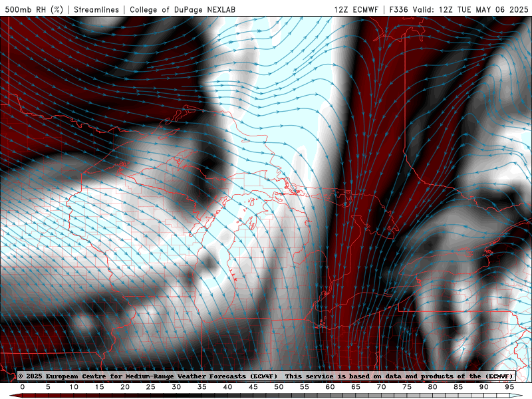Click the "20" humidity scale label

125,387
